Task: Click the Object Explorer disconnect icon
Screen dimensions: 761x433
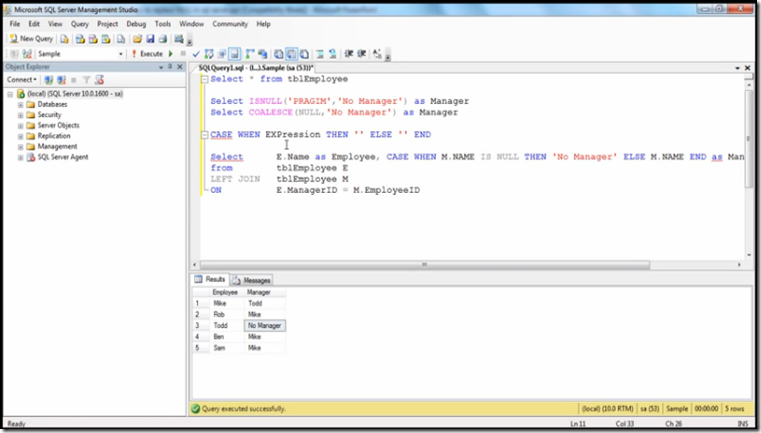Action: click(x=61, y=80)
